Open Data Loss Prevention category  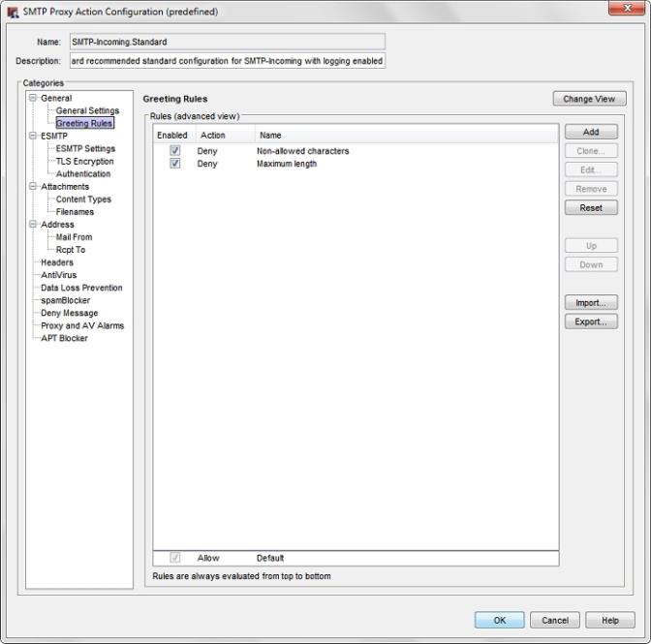coord(81,288)
